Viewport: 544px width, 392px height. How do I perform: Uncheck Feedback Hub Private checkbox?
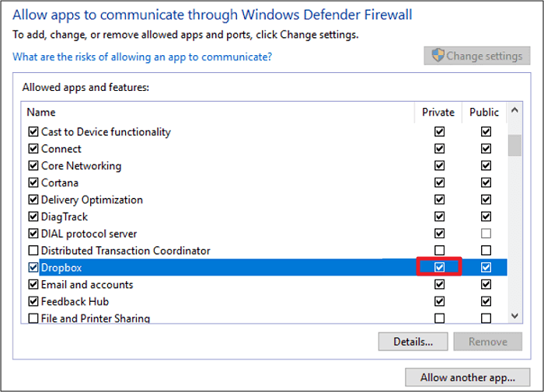click(x=440, y=301)
